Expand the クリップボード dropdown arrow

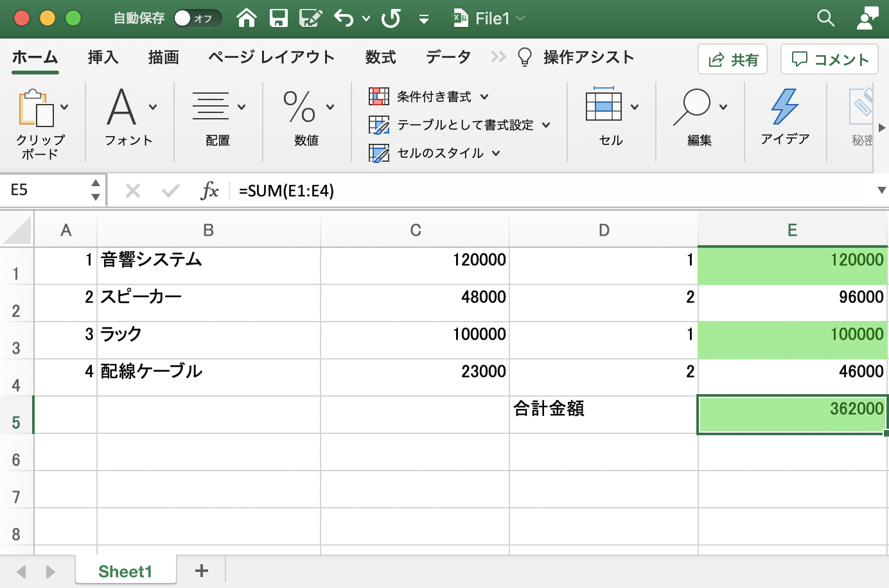[x=64, y=107]
